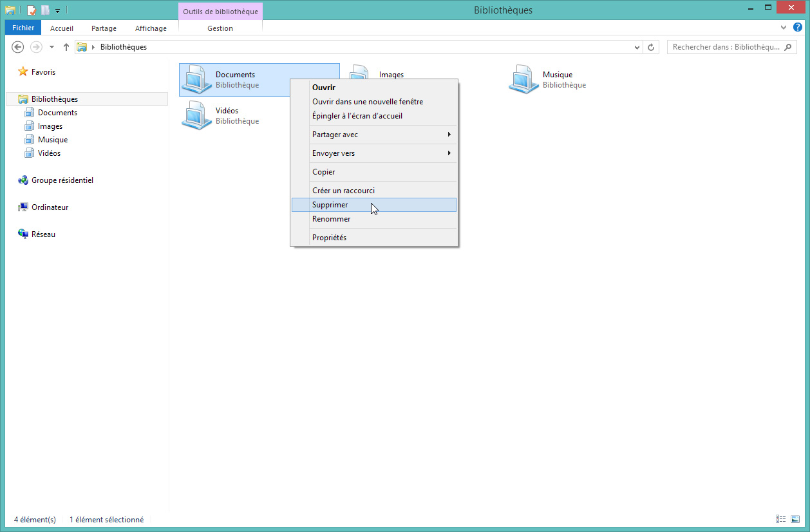Switch to the Affichage ribbon tab

(151, 28)
